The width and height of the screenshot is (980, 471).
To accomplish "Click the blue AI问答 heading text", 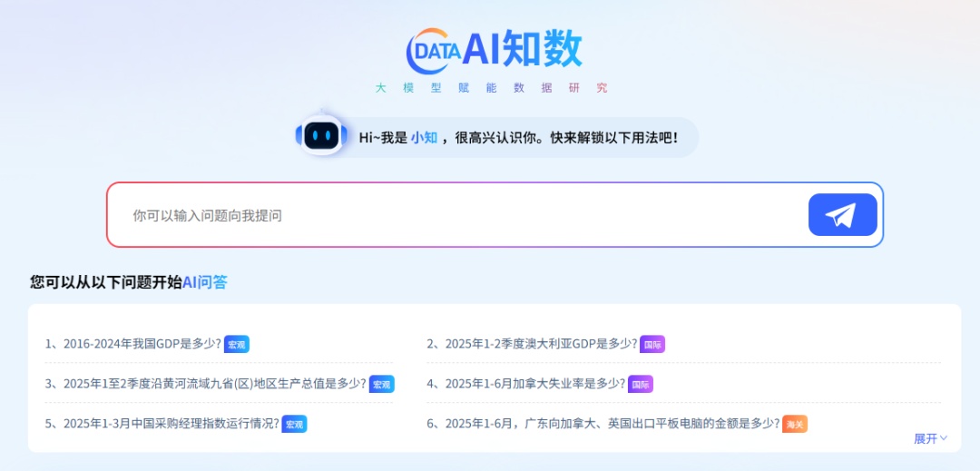I will [205, 282].
